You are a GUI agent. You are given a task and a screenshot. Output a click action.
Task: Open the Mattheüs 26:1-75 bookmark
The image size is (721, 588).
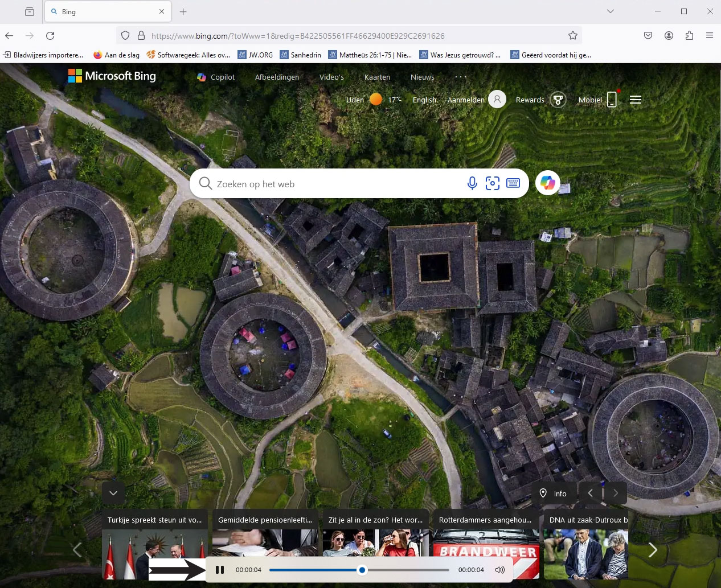[x=370, y=55]
